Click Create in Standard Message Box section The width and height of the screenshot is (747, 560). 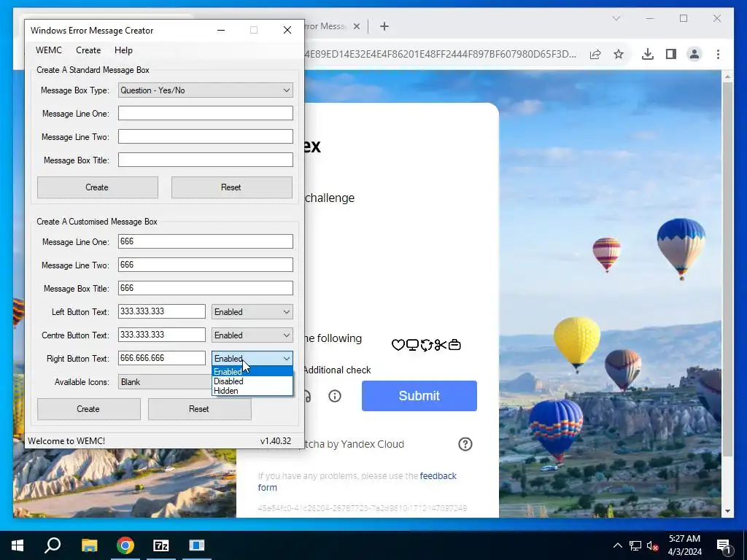tap(97, 187)
